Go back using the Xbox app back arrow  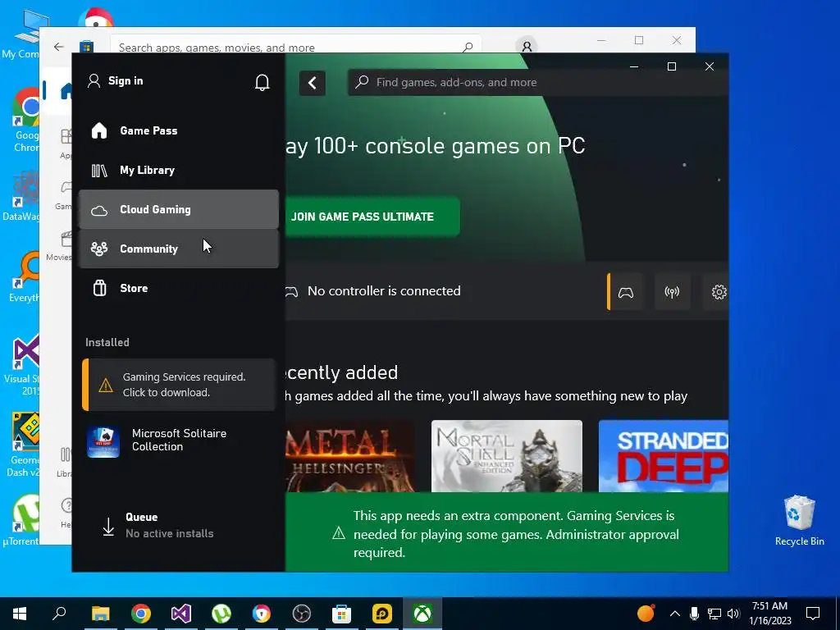313,83
